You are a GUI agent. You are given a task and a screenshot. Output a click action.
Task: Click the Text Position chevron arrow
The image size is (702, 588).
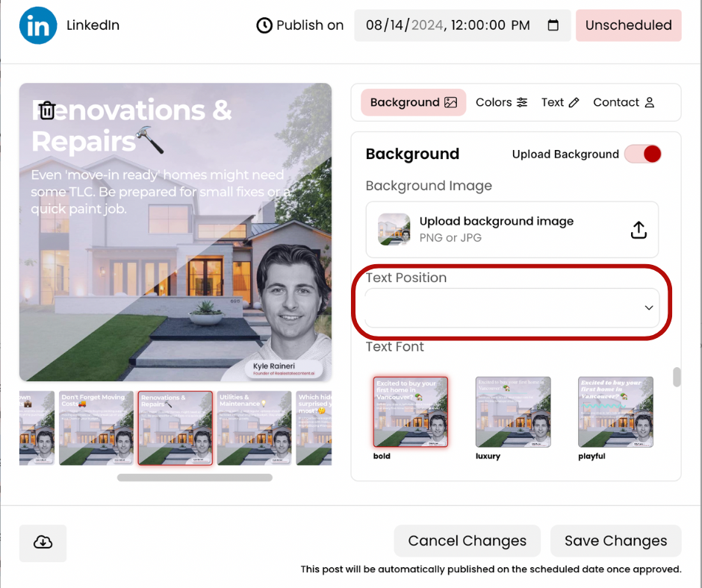pos(649,308)
